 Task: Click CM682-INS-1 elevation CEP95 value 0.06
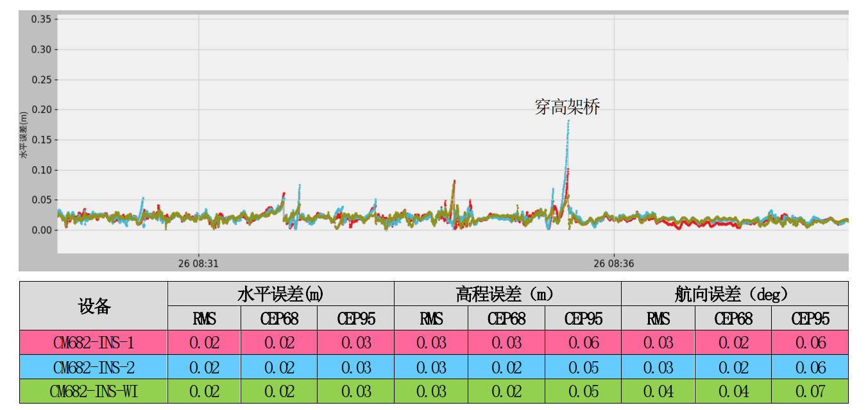click(583, 343)
